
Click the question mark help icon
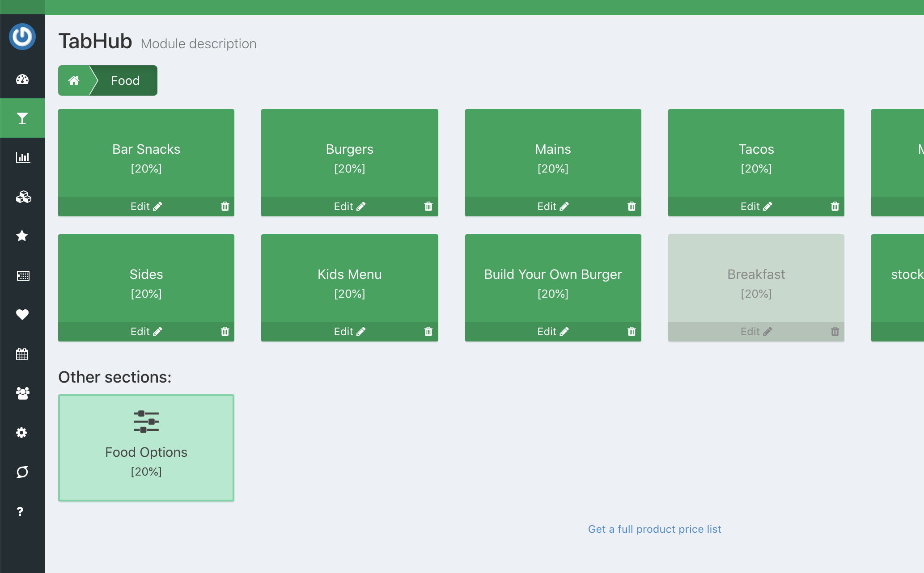(20, 511)
